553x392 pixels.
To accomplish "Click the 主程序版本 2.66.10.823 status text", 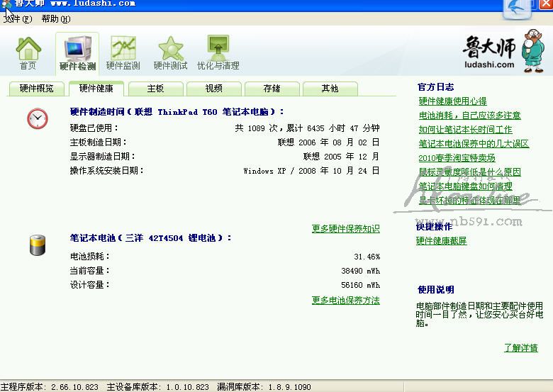I will click(x=50, y=387).
